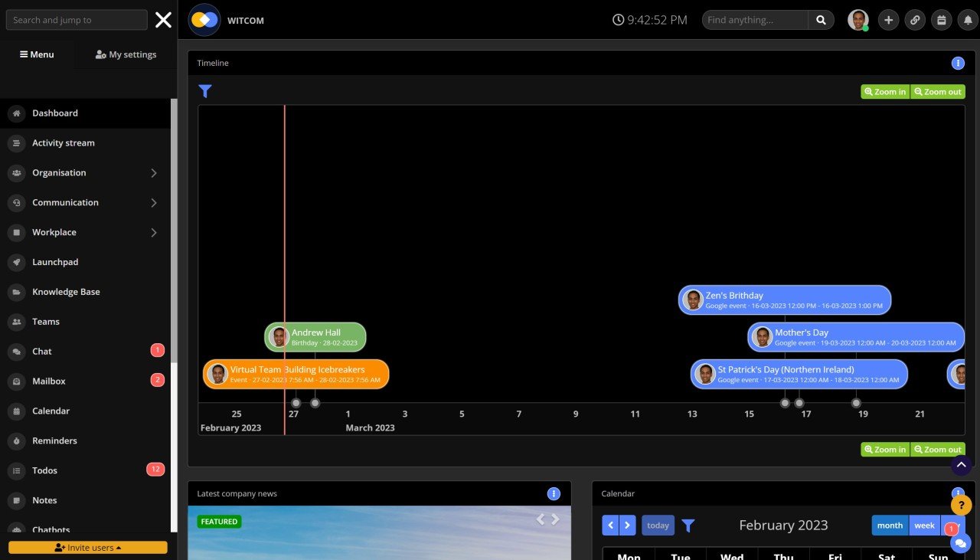Click the timeline filter funnel icon
The image size is (980, 560).
(205, 91)
